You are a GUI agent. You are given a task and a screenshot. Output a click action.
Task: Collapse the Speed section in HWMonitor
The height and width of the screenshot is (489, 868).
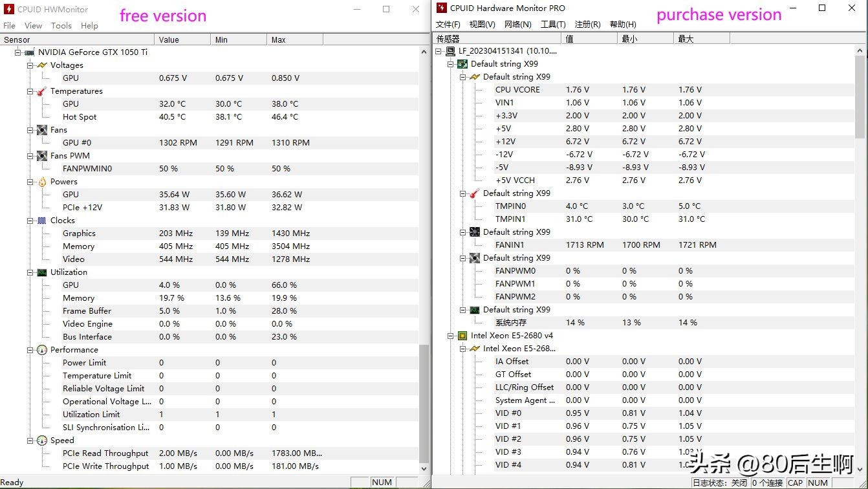[30, 440]
